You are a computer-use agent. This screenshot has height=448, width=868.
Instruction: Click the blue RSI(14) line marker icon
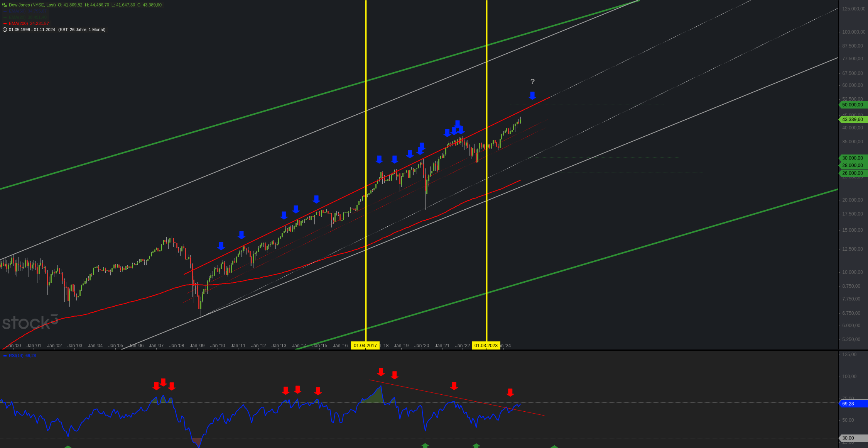point(5,356)
